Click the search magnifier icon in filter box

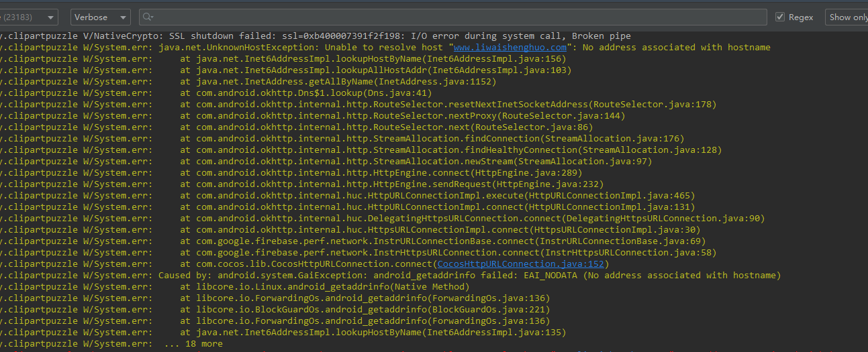click(148, 17)
